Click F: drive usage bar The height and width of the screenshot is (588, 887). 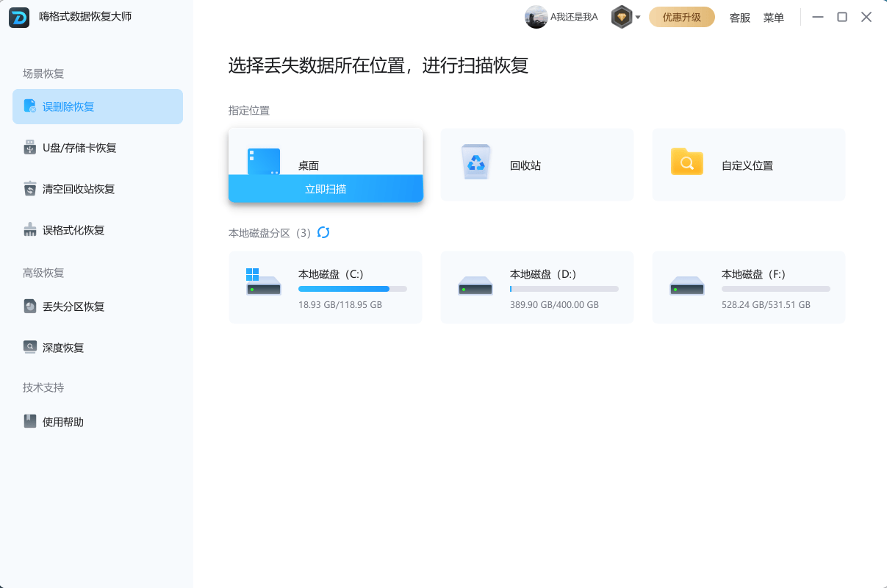(x=776, y=290)
